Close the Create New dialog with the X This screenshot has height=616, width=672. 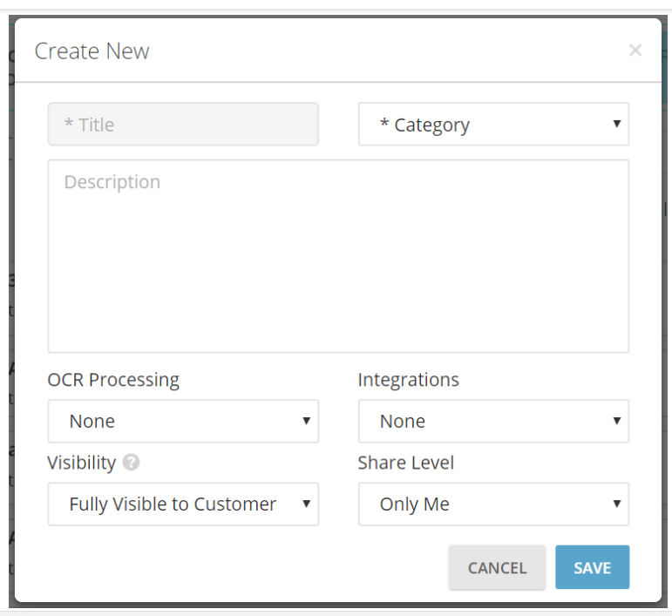point(635,51)
